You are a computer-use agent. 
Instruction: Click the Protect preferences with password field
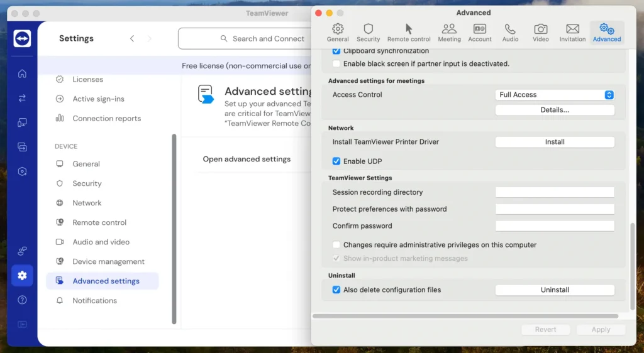[x=555, y=209]
